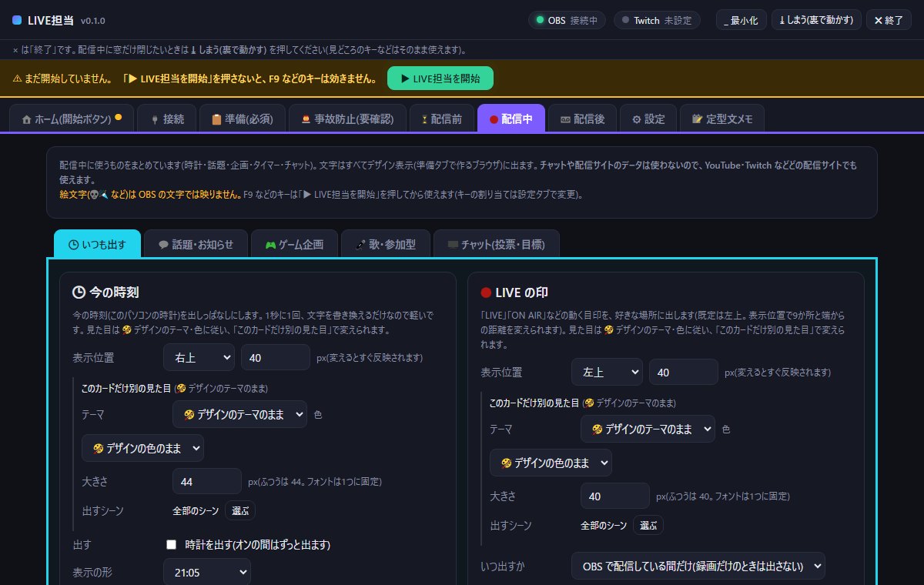Open 表示位置 dropdown showing 右上 in clock card
924x585 pixels.
199,357
